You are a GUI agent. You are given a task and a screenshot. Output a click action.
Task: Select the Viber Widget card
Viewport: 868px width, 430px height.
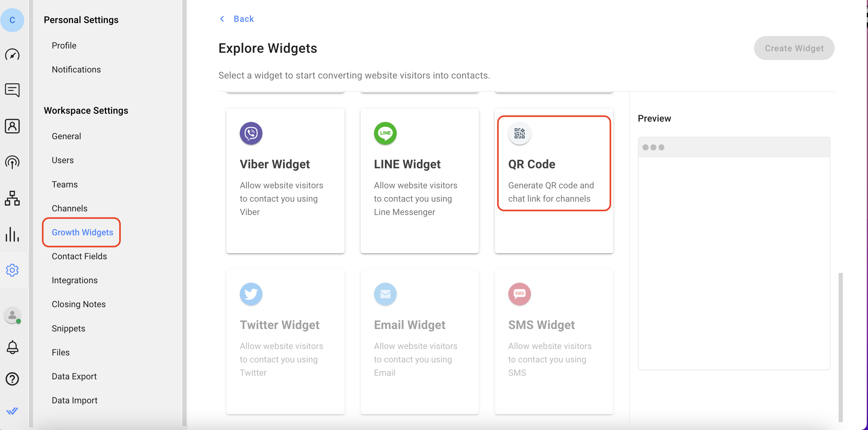(x=285, y=181)
